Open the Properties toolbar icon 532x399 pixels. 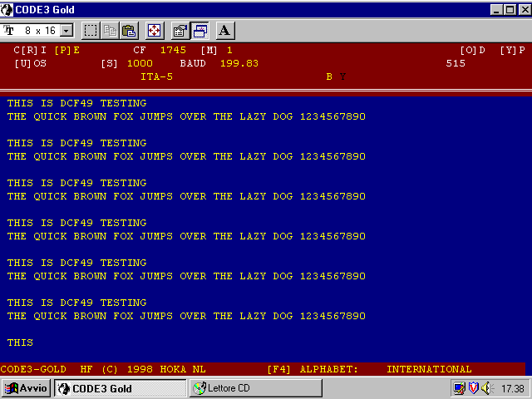coord(180,31)
